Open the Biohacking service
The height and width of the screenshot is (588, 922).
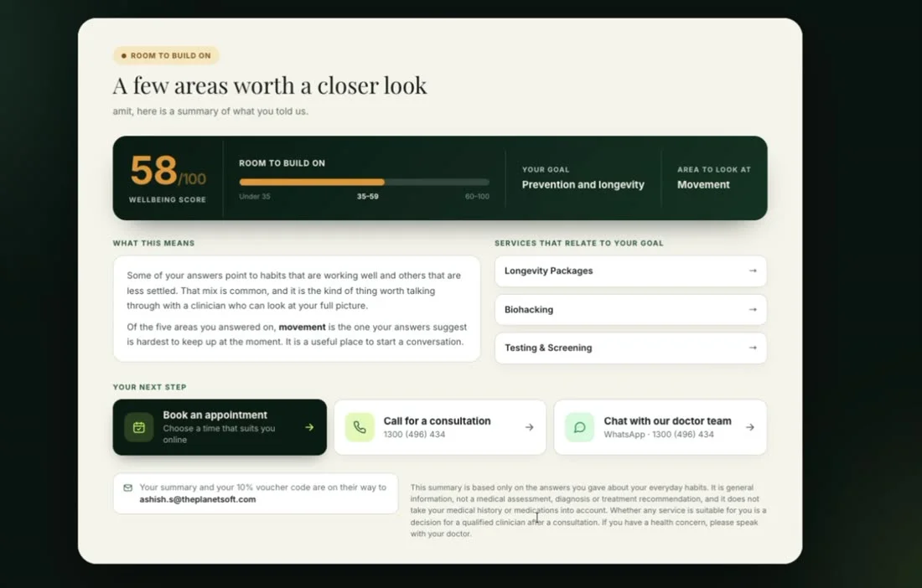pyautogui.click(x=630, y=310)
